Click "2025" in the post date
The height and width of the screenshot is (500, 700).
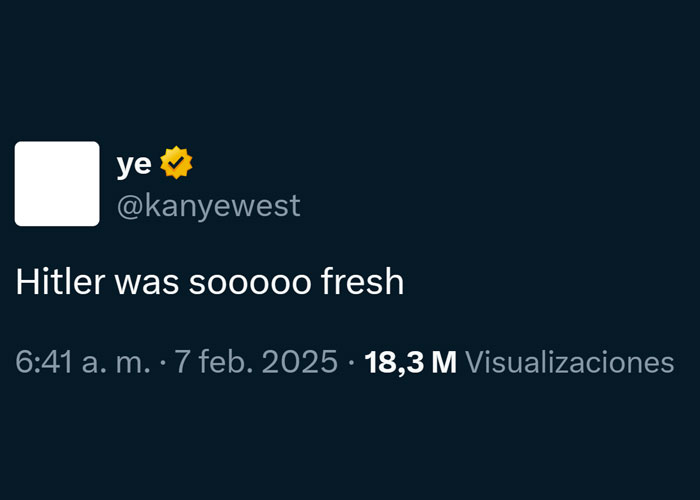coord(295,362)
